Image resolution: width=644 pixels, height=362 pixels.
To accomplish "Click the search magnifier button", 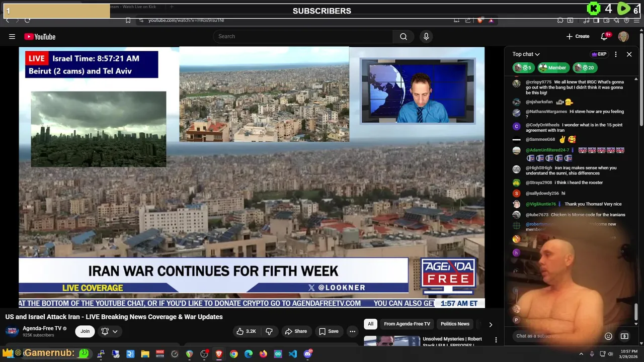I will [x=403, y=36].
